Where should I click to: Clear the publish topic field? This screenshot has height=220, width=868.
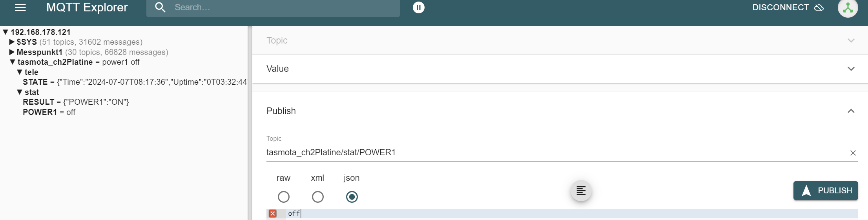click(x=853, y=153)
